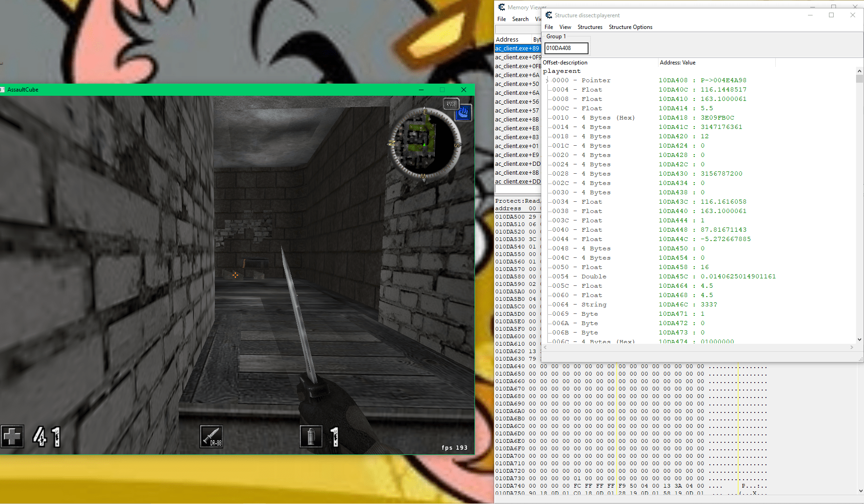Click the orange crosshair in game
The image size is (864, 504).
pyautogui.click(x=235, y=275)
